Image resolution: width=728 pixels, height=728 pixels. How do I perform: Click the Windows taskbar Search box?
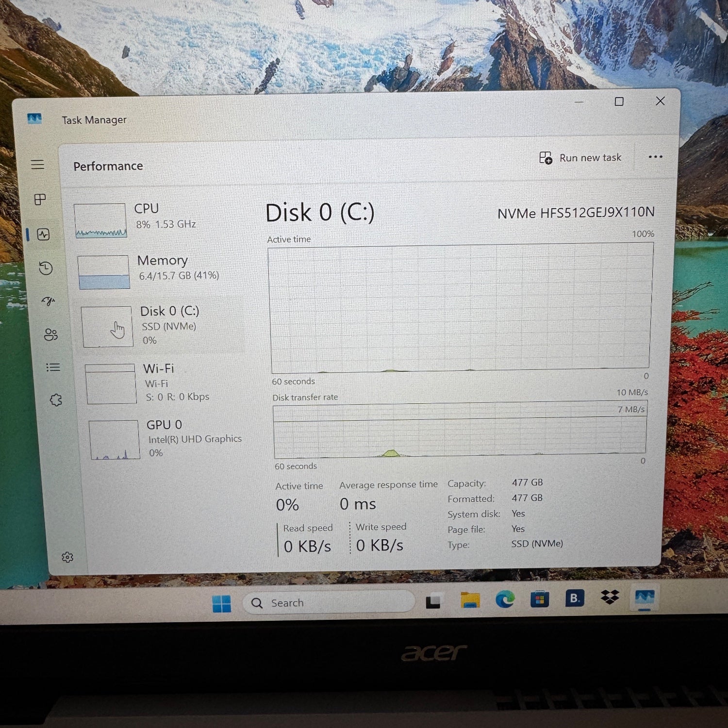(330, 603)
